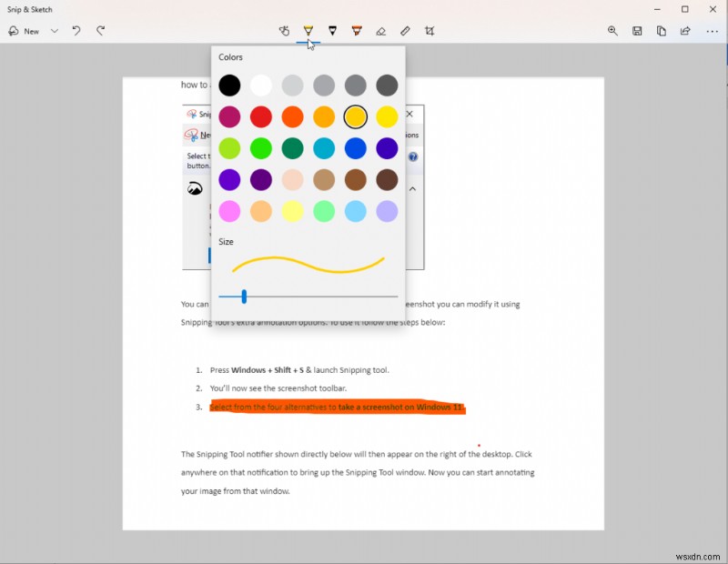Open the ruler tool
The width and height of the screenshot is (728, 564).
tap(405, 31)
